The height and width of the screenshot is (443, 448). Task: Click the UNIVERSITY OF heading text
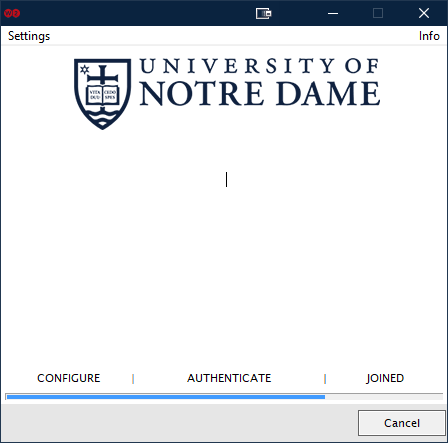259,66
